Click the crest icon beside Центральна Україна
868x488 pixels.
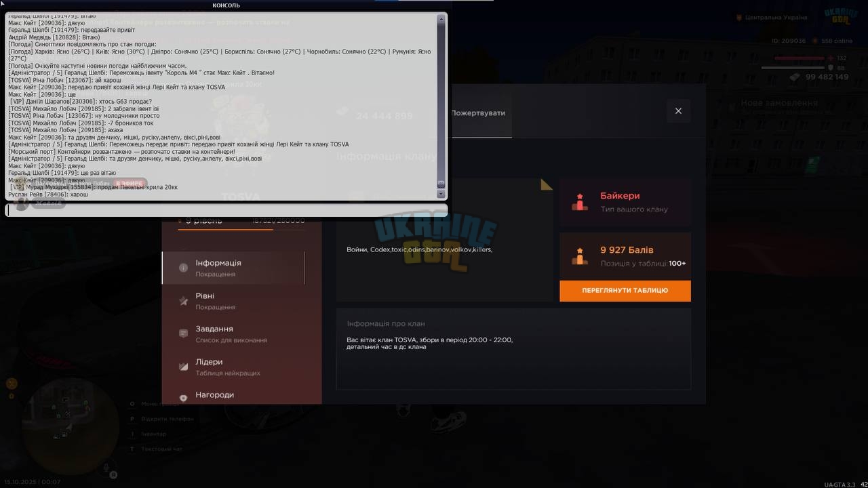pos(738,18)
